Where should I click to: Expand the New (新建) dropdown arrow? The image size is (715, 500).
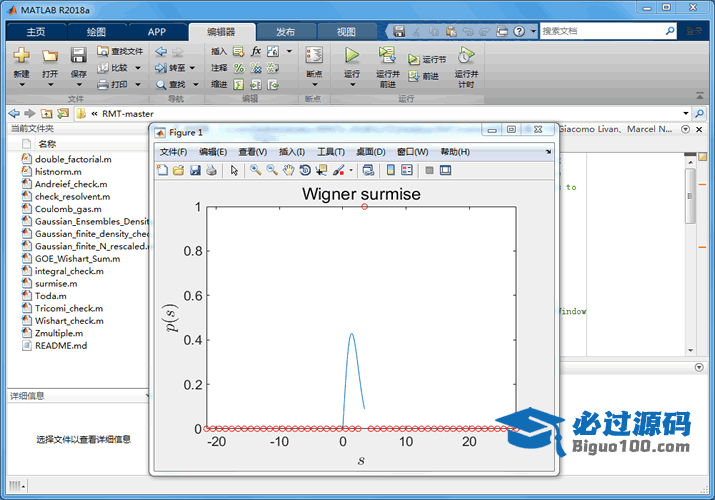click(x=21, y=84)
